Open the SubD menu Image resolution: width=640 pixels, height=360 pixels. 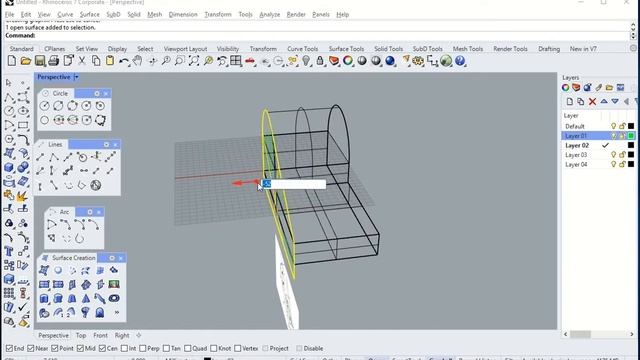[x=113, y=15]
